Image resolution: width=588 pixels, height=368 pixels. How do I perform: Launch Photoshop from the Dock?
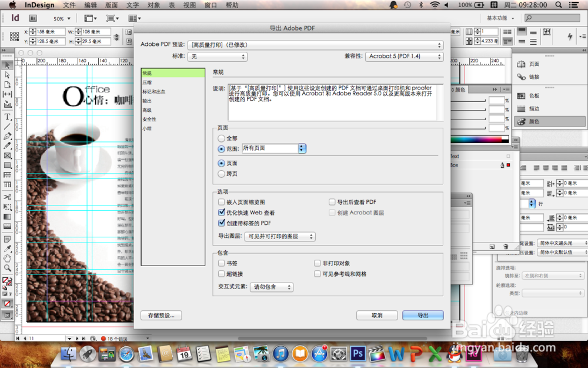click(358, 353)
